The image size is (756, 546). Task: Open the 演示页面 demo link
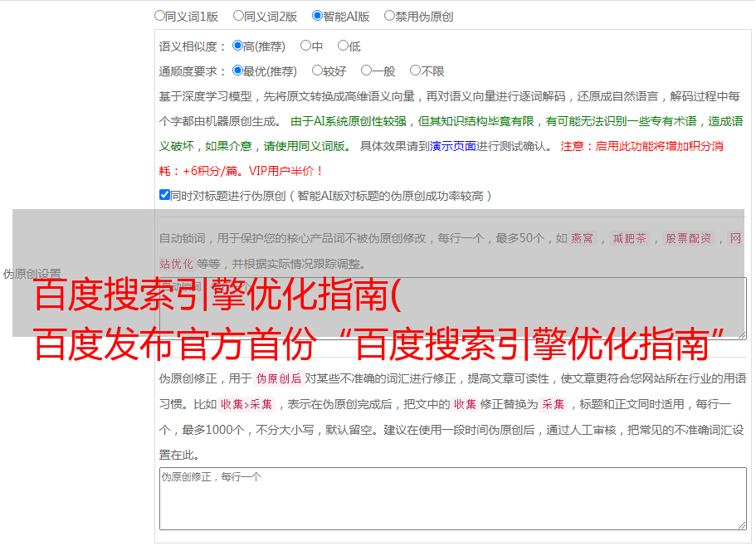453,146
